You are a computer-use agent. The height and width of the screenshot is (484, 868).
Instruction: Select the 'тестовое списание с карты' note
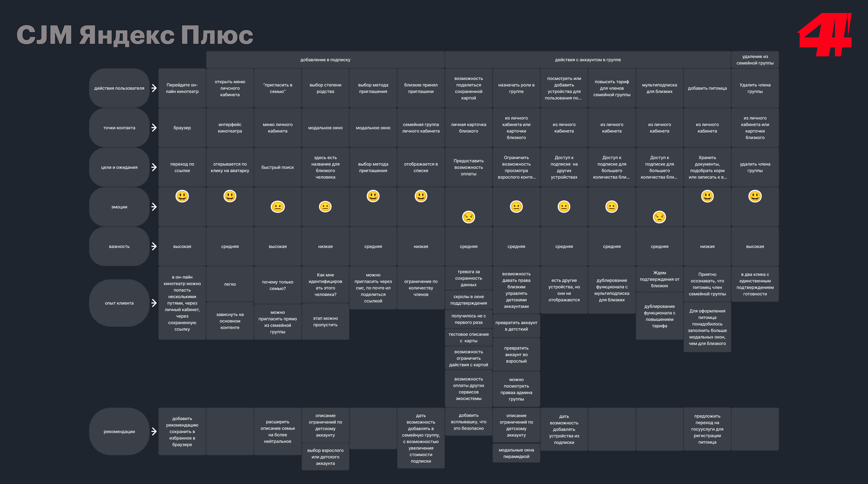(x=468, y=337)
